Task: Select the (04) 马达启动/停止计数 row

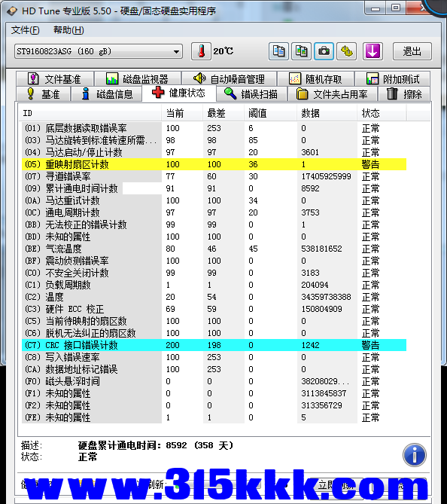Action: coord(214,152)
